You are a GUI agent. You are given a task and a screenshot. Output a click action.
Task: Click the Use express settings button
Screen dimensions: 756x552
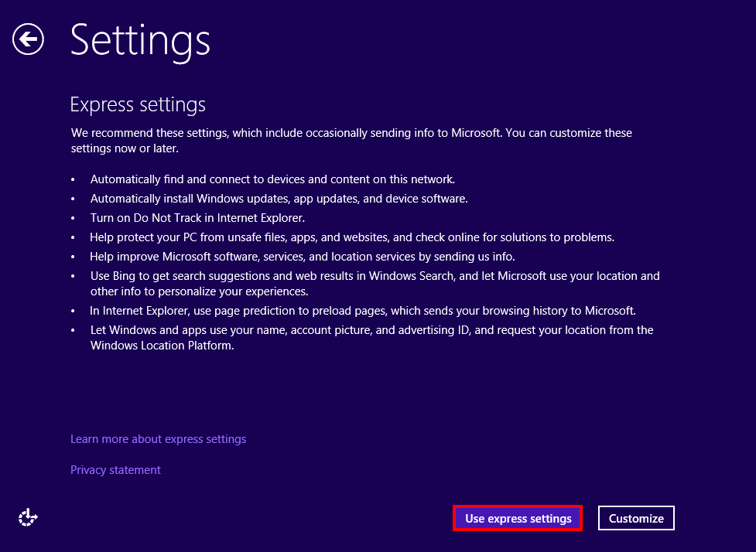click(x=518, y=518)
